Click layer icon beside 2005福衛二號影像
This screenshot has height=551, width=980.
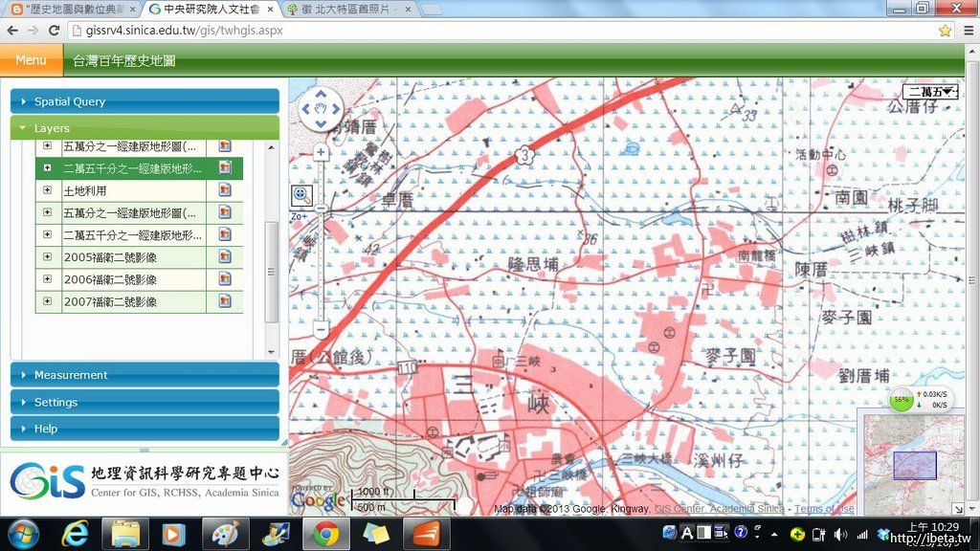pyautogui.click(x=225, y=256)
